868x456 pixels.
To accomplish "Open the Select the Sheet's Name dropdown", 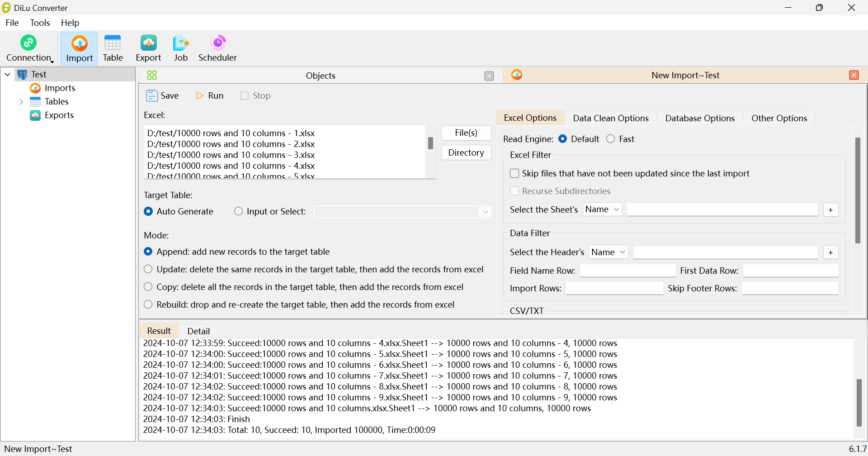I will click(x=602, y=209).
